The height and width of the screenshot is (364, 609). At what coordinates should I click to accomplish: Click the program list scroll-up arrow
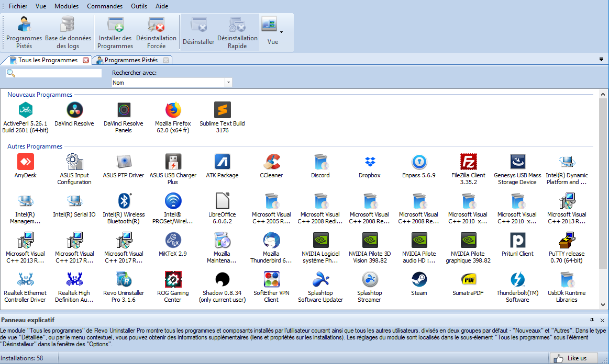click(x=603, y=94)
